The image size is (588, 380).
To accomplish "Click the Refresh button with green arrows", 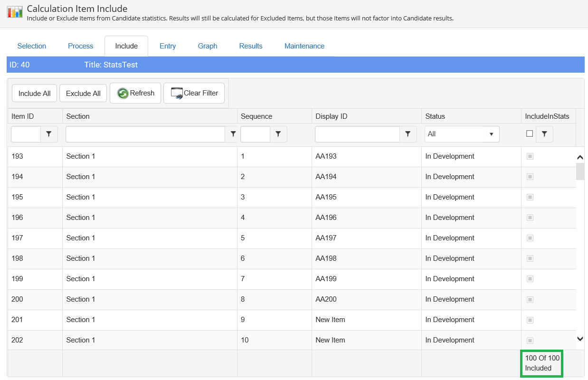I will click(135, 93).
